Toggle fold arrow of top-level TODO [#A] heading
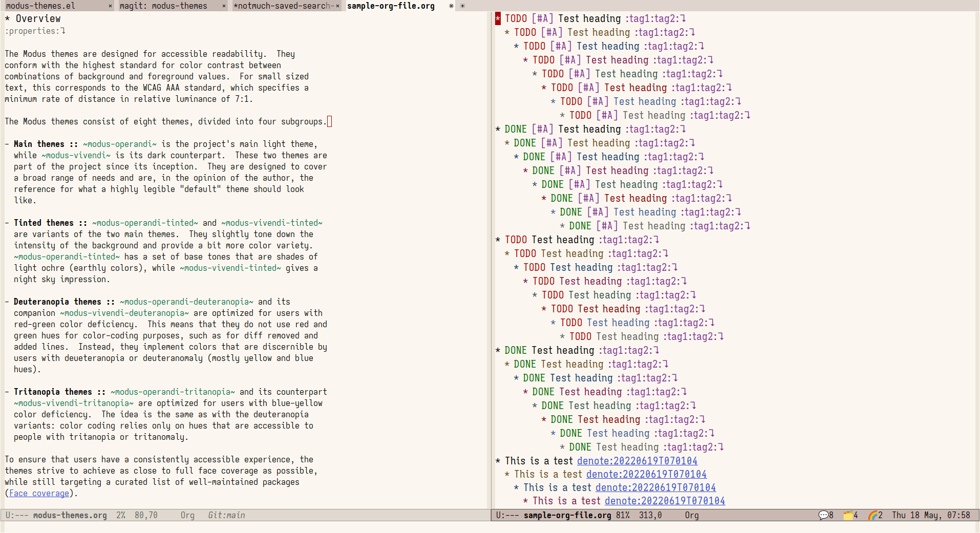980x533 pixels. point(683,19)
